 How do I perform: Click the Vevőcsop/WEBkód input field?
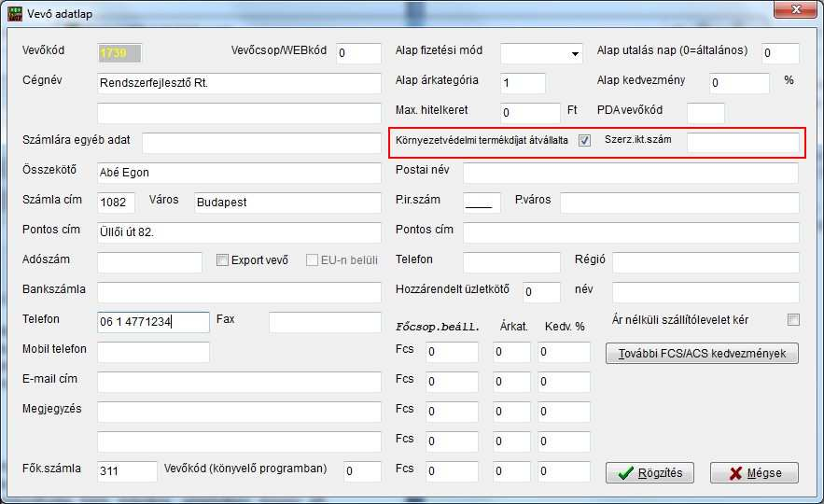tap(359, 53)
